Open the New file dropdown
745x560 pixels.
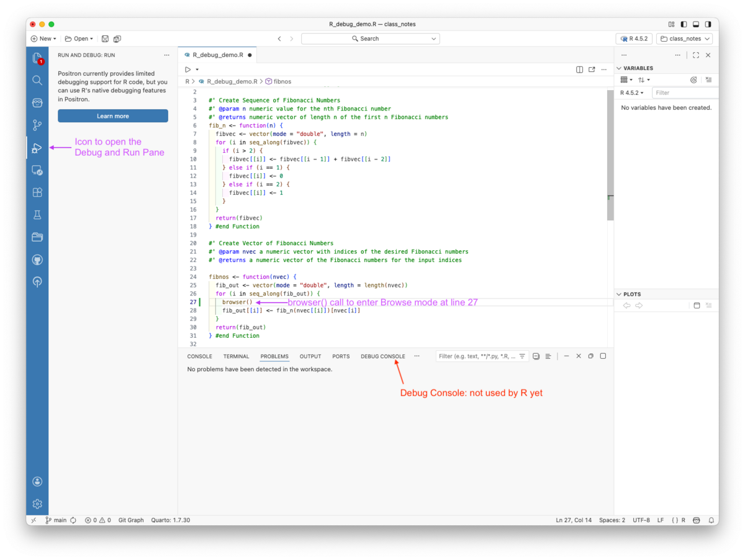coord(43,38)
